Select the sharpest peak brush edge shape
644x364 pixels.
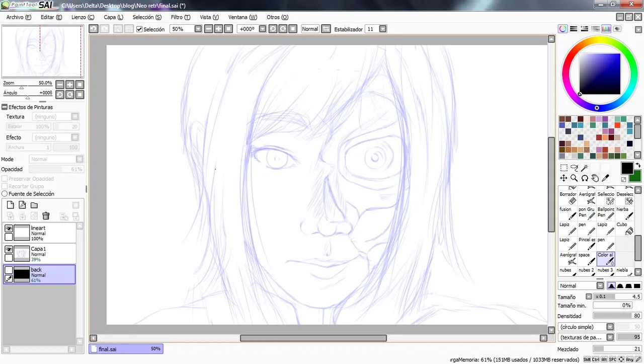point(611,286)
